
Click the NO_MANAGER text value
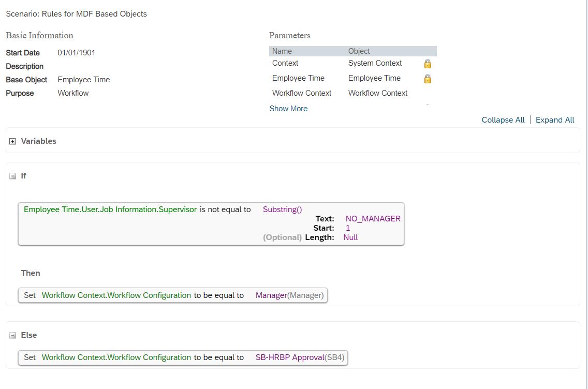coord(373,218)
